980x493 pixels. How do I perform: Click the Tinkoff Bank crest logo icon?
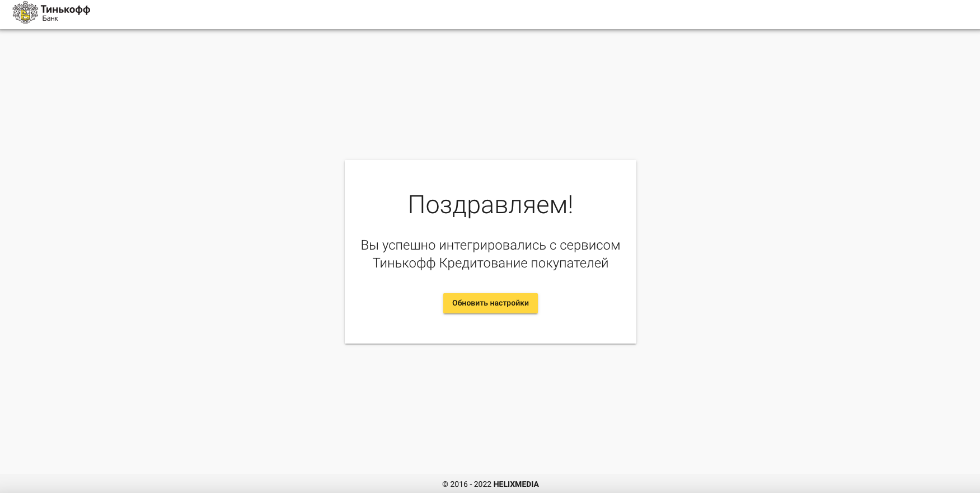pyautogui.click(x=25, y=13)
